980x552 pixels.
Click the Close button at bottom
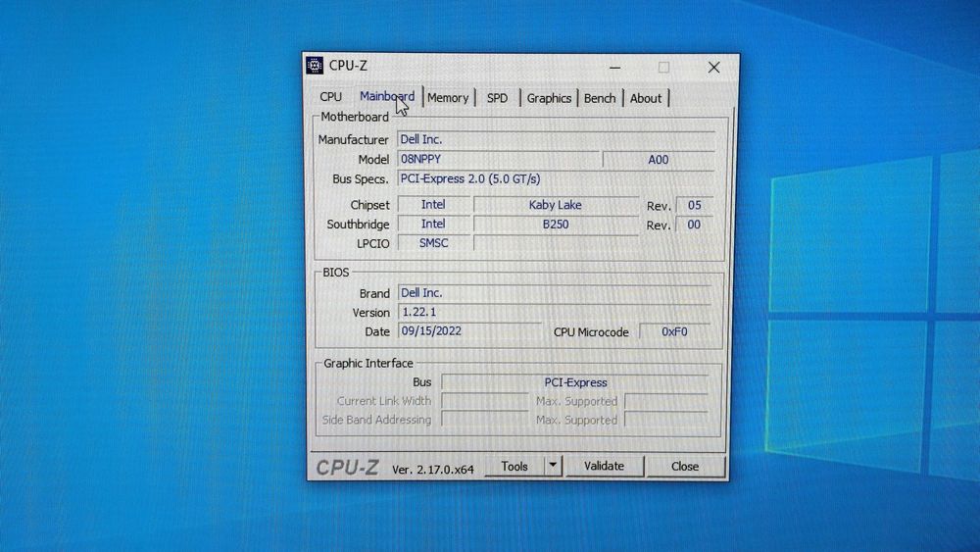pos(685,467)
